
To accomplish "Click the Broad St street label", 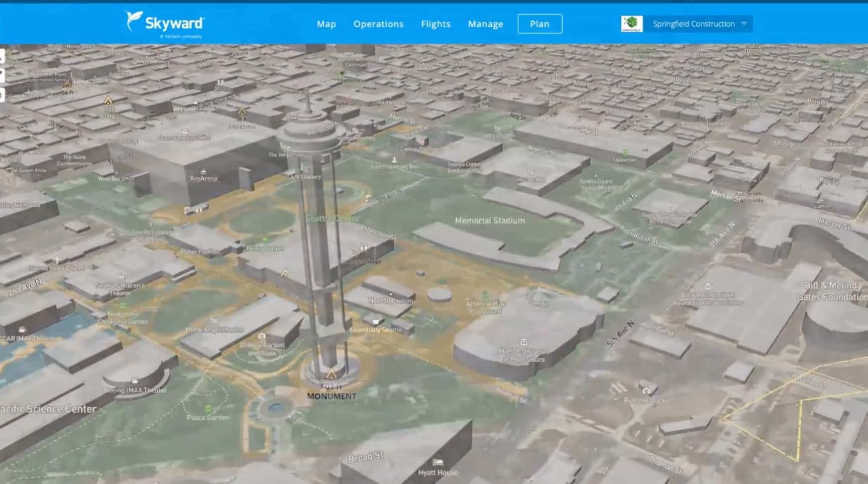I will pos(366,457).
